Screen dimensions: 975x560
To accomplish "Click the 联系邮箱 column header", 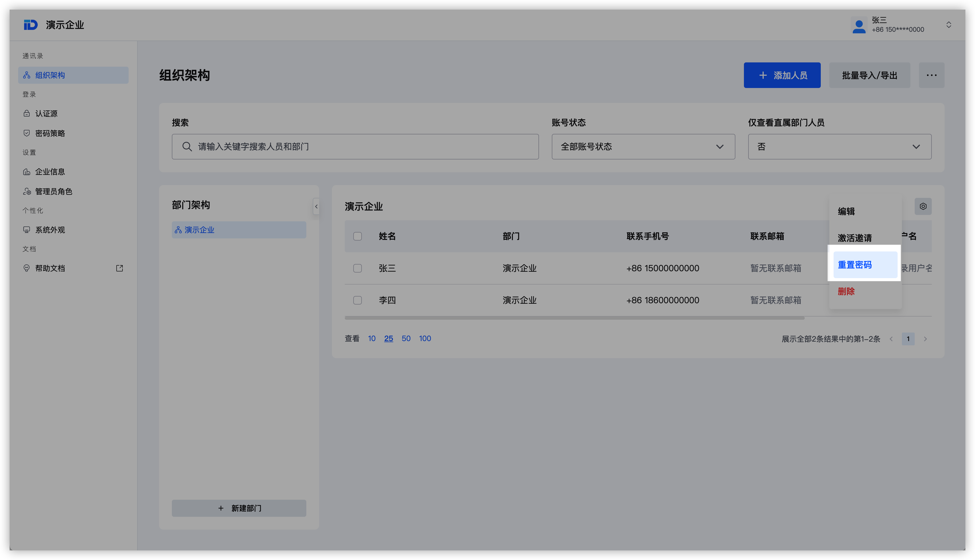I will 767,236.
